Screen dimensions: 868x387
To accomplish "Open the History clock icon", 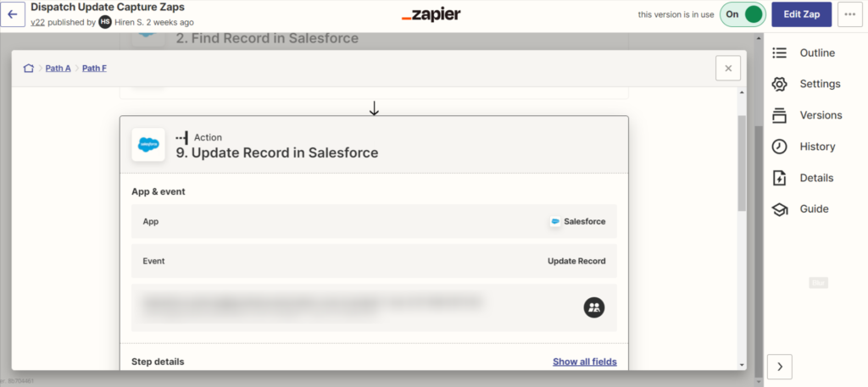I will tap(779, 147).
